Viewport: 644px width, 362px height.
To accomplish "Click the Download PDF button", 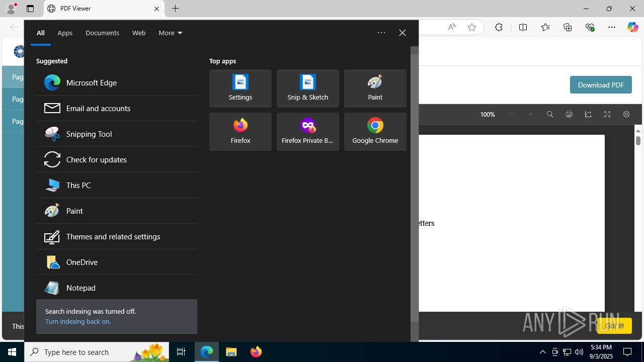I will tap(601, 85).
